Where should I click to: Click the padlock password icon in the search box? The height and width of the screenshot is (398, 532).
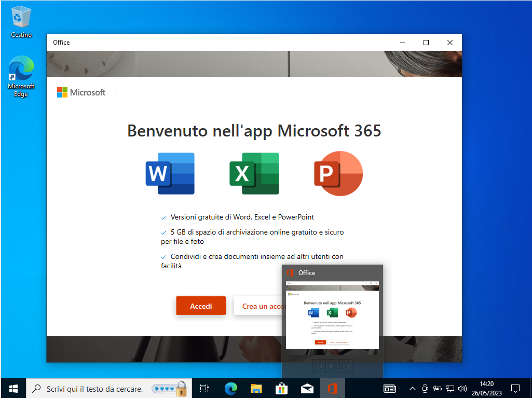click(182, 389)
